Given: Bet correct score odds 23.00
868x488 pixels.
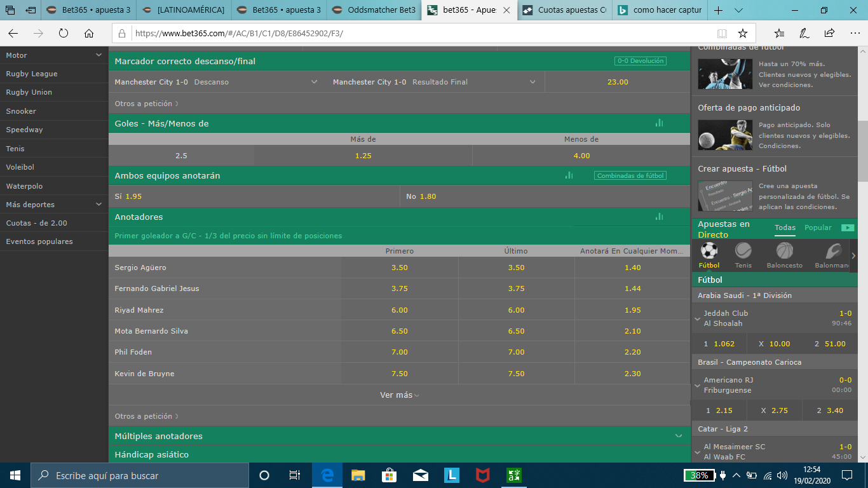Looking at the screenshot, I should point(618,82).
